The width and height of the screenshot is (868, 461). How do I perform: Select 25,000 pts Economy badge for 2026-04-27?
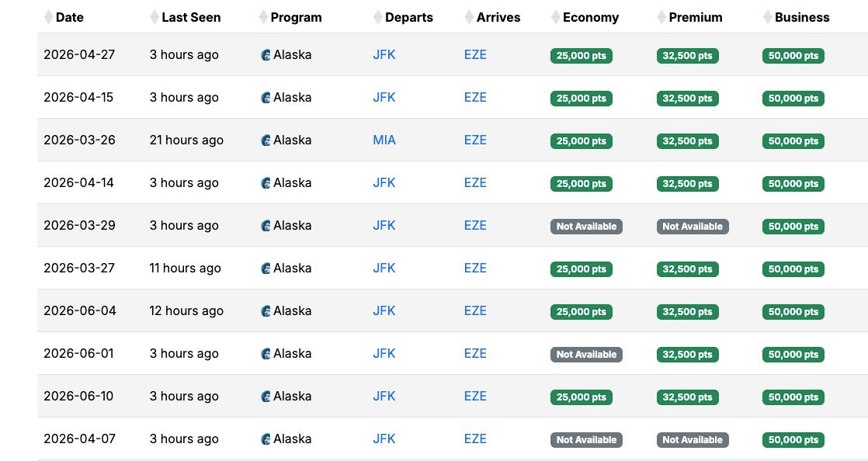point(581,56)
